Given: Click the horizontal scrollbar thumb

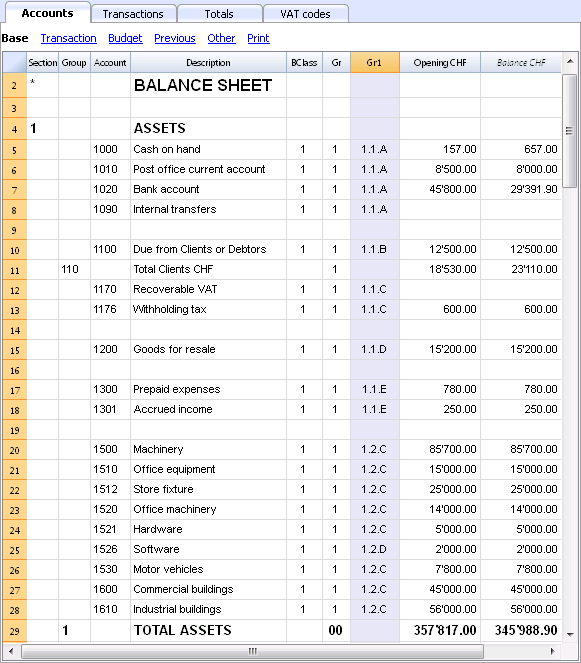Looking at the screenshot, I should click(252, 651).
